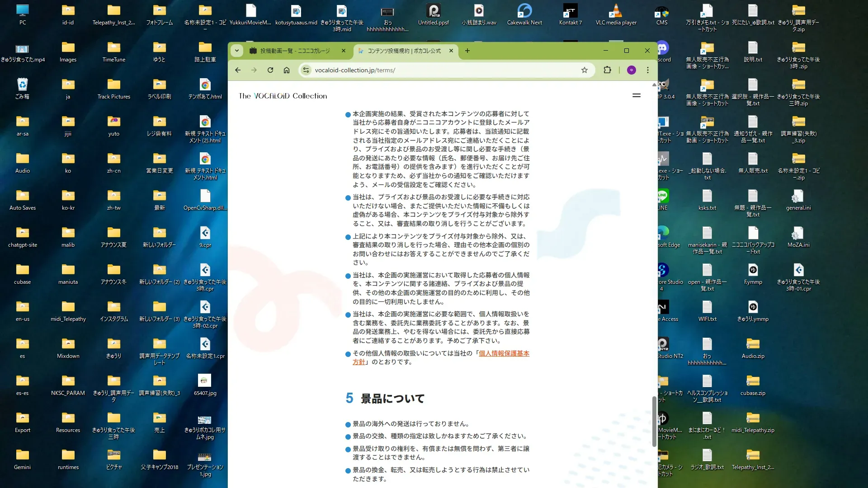868x488 pixels.
Task: Click the site info icon in address bar
Action: click(x=307, y=70)
